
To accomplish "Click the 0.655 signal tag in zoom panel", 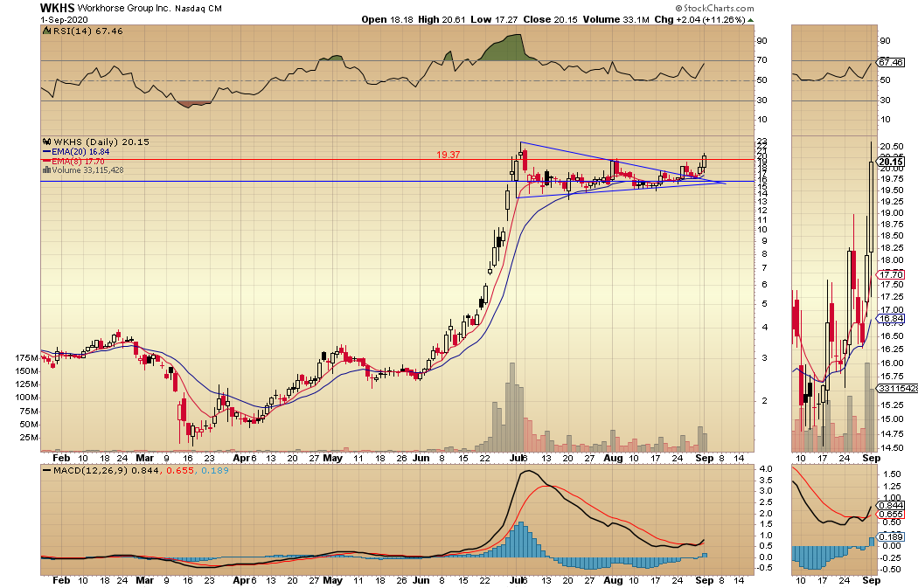I will (x=891, y=515).
